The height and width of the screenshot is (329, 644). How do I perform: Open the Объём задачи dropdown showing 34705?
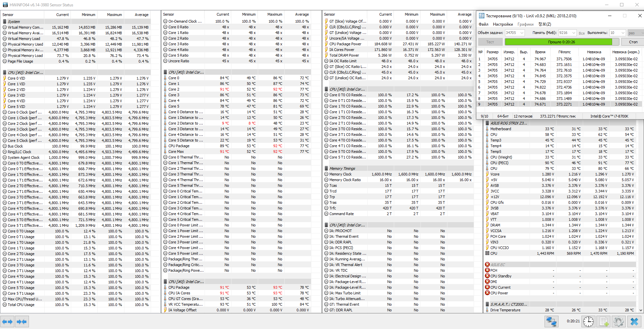tap(515, 33)
